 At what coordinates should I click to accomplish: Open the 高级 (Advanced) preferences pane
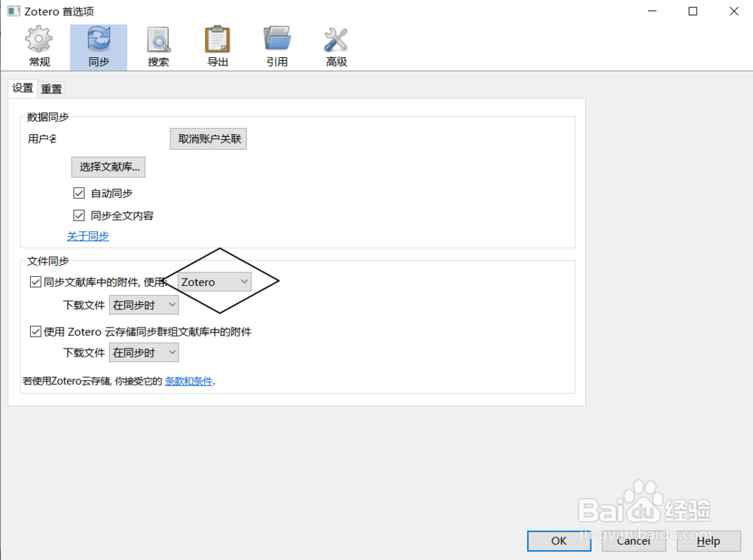pos(336,47)
